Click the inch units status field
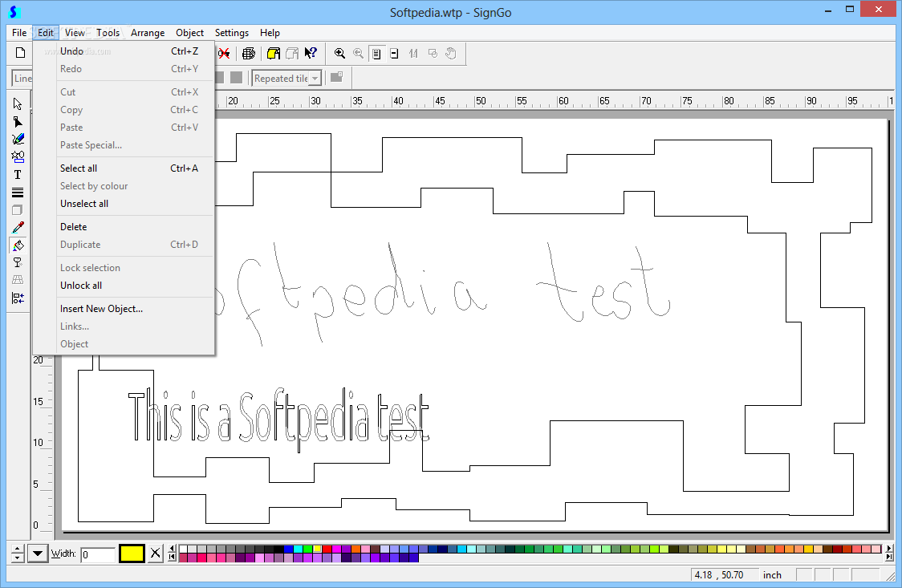902x588 pixels. [x=773, y=575]
